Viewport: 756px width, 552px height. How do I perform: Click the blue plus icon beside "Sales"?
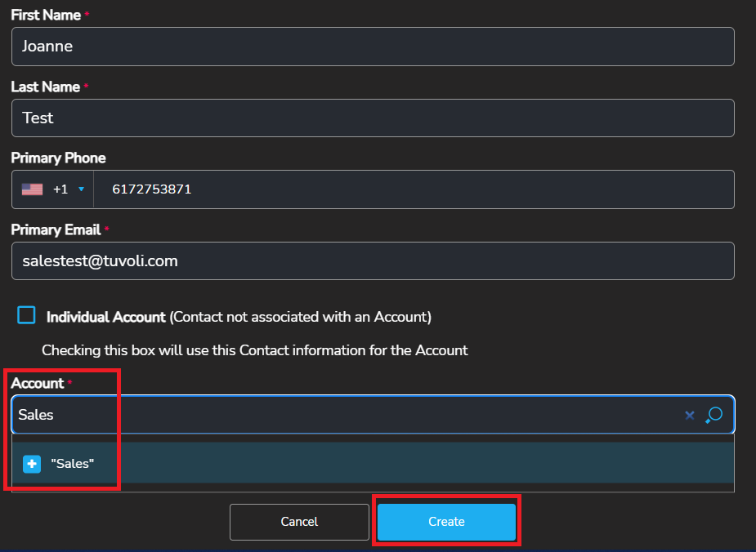[x=31, y=464]
